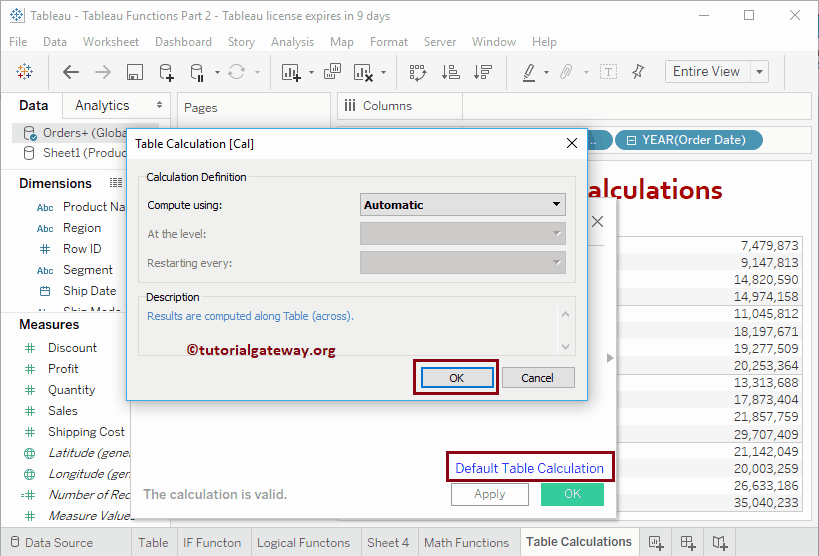The height and width of the screenshot is (556, 819).
Task: Click the New Data Source icon
Action: pos(166,72)
